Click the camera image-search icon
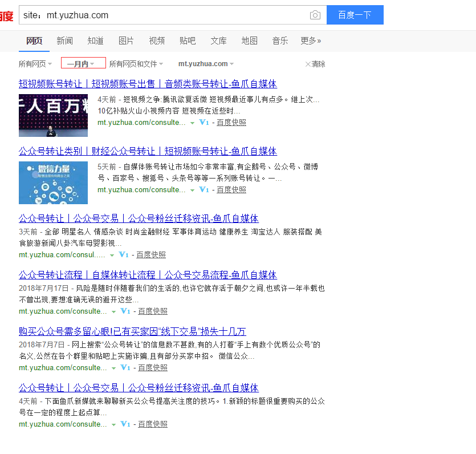The width and height of the screenshot is (476, 454). click(315, 15)
